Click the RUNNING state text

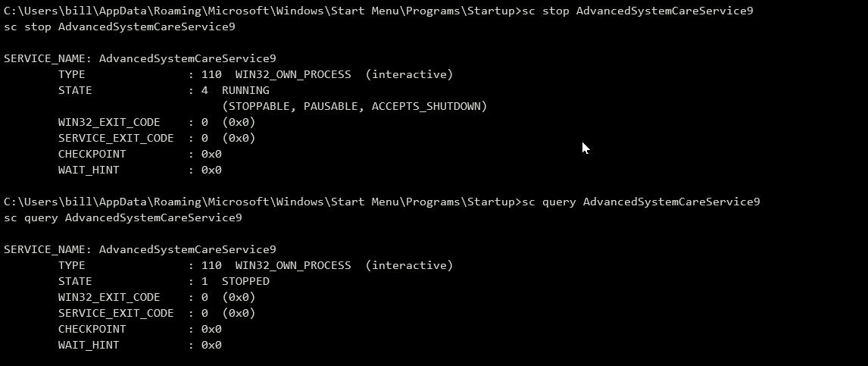point(245,90)
